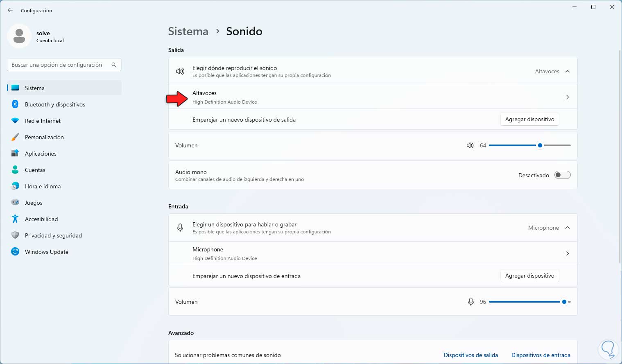Collapse the Microphone input device list
Viewport: 622px width, 364px height.
pos(568,228)
